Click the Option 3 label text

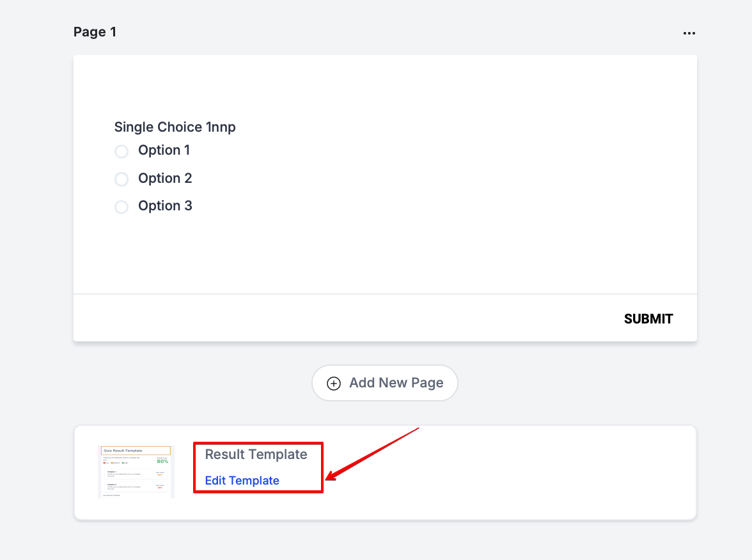tap(165, 206)
